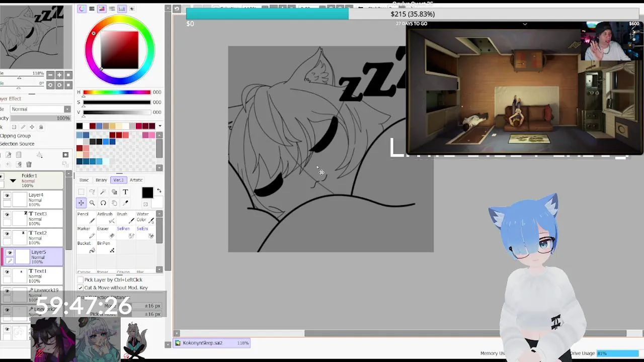The height and width of the screenshot is (362, 644).
Task: Rotate canvas counterclockwise in navigator
Action: click(50, 85)
